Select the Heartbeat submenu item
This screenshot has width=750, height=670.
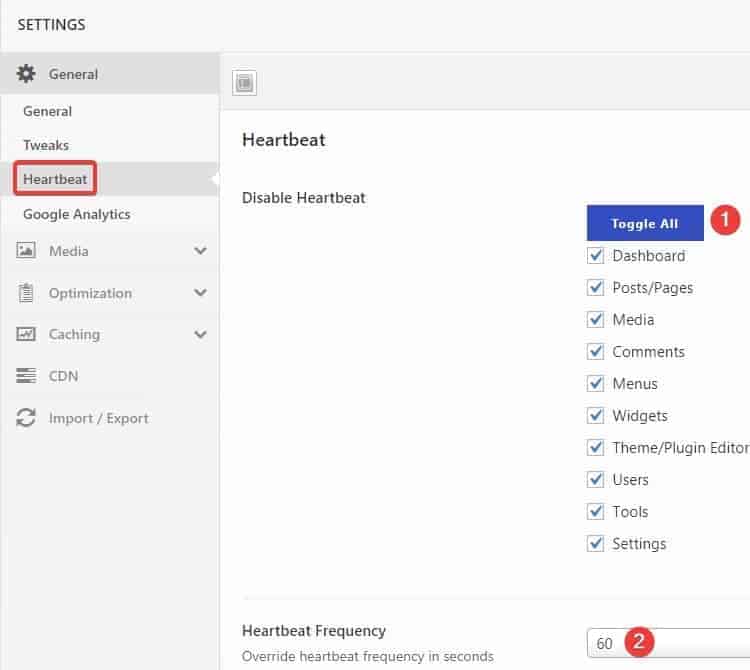55,179
